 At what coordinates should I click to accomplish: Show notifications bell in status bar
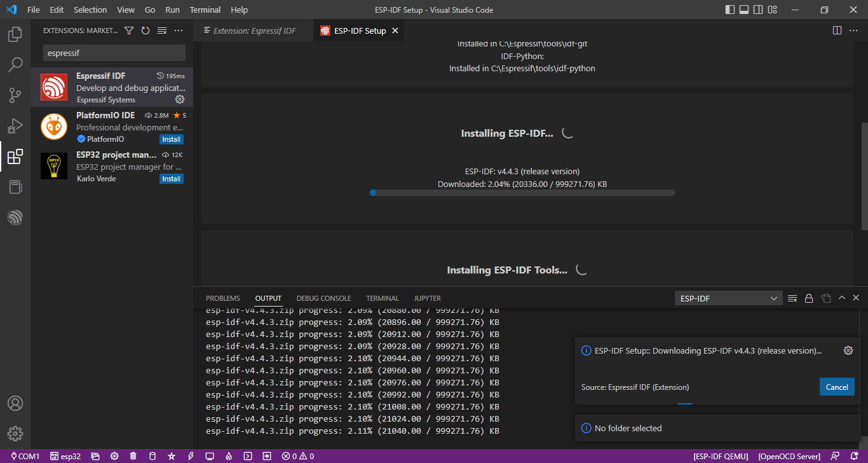click(855, 456)
